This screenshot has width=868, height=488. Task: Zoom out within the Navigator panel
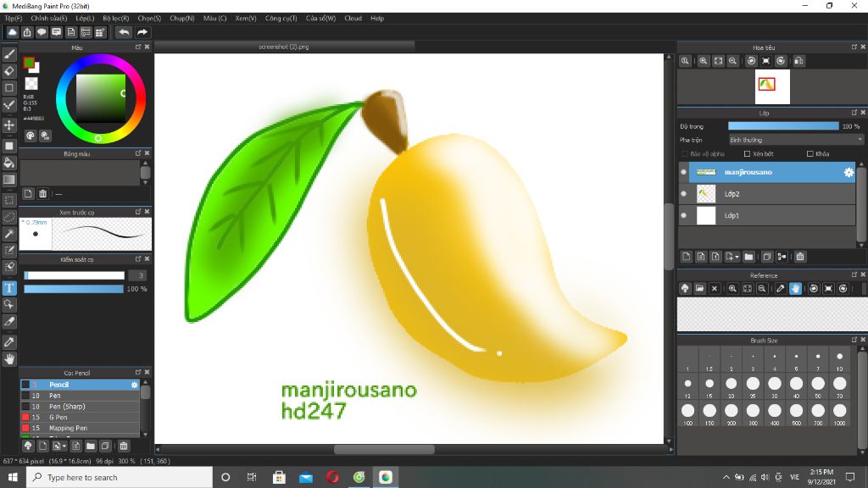click(x=732, y=61)
